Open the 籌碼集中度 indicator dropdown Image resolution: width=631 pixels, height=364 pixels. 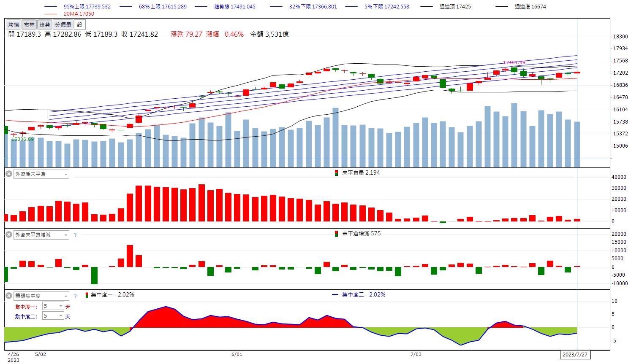coord(41,296)
